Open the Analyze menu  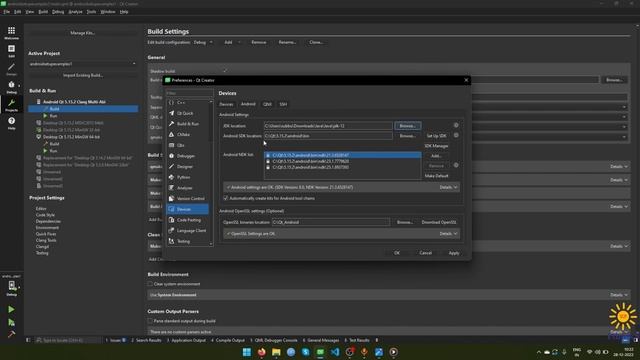[x=75, y=12]
